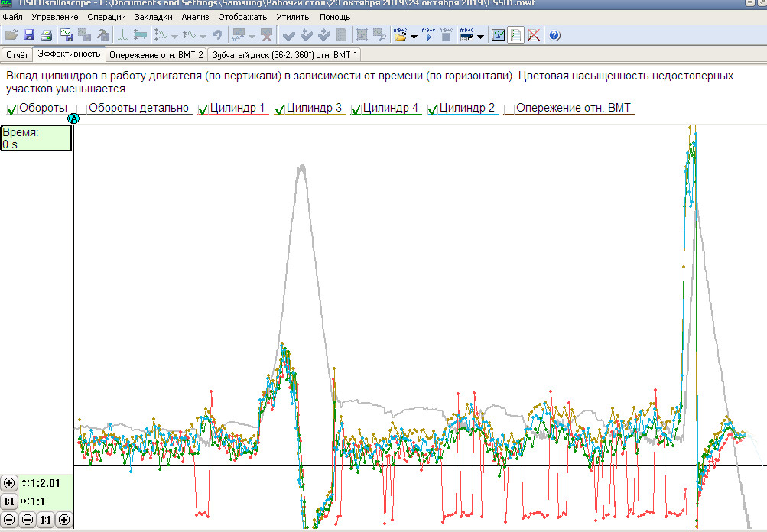Enable the Обороты детально checkbox
The height and width of the screenshot is (532, 767).
[x=82, y=109]
